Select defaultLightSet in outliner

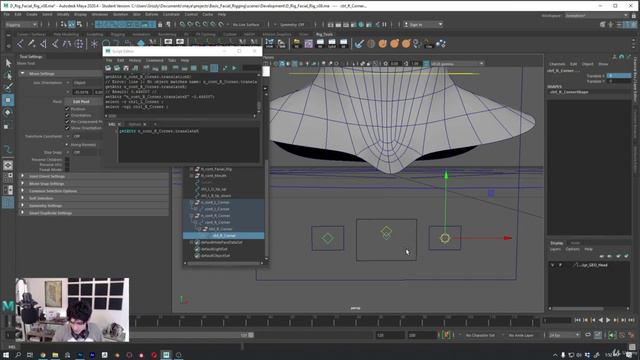tap(214, 249)
